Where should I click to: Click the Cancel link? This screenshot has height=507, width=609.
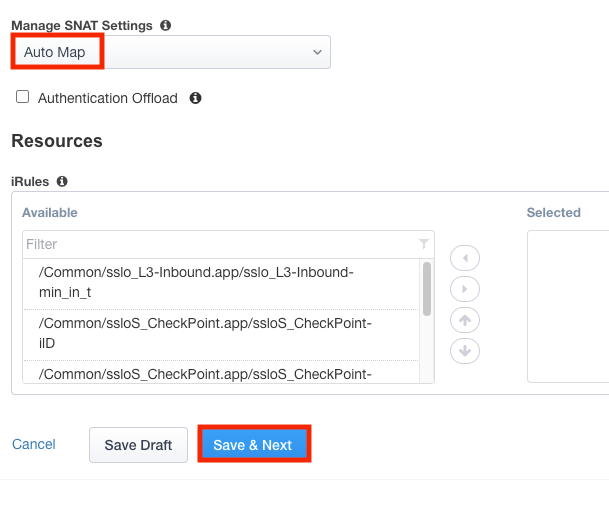pos(34,444)
